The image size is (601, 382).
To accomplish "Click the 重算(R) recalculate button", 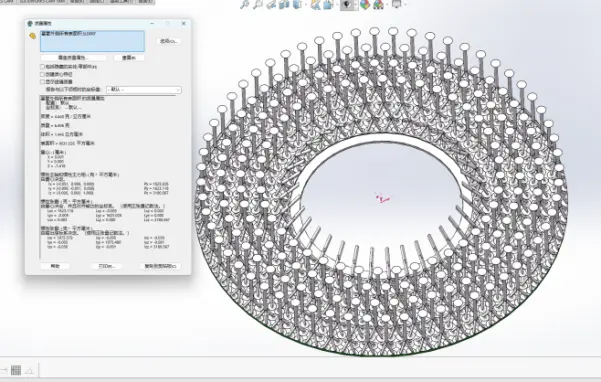I will tap(129, 57).
